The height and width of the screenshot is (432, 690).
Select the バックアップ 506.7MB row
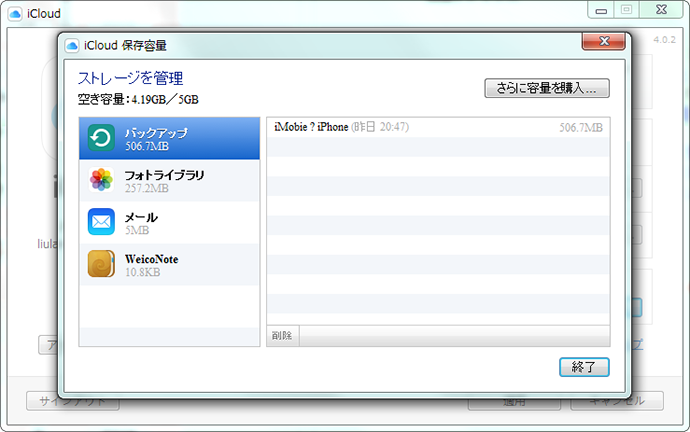(x=169, y=139)
